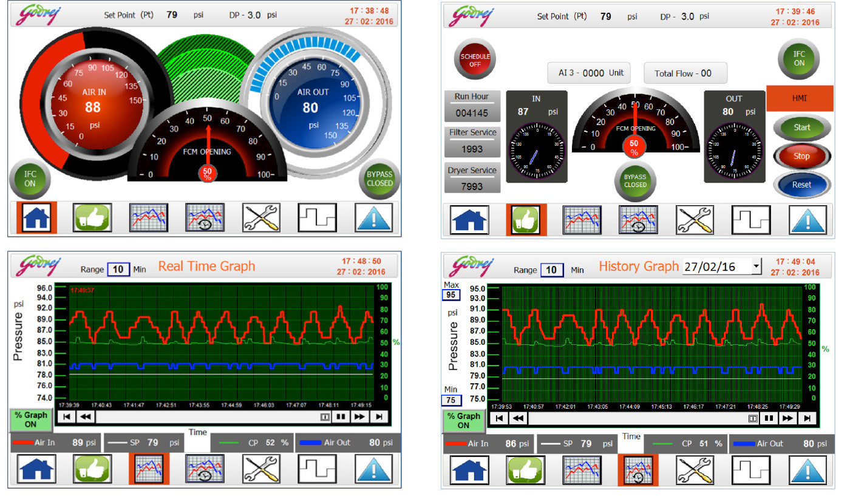Tap thumbs-up status icon on gauge dashboard screen

(x=93, y=217)
